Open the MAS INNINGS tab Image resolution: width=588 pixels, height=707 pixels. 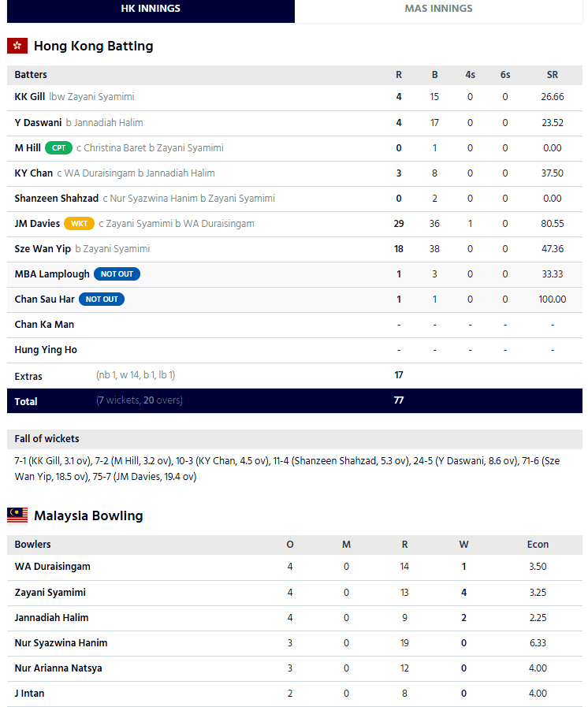coord(438,9)
